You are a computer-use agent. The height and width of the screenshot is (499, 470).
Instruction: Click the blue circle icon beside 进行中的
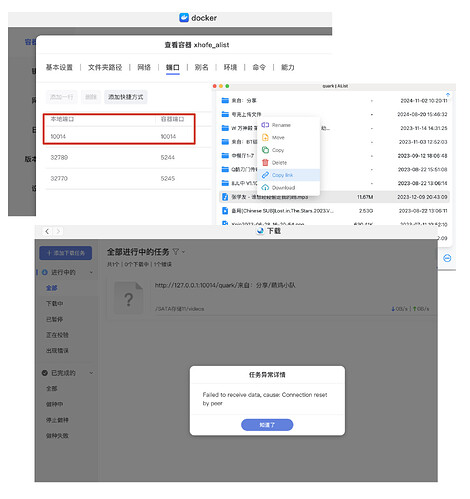tap(45, 272)
